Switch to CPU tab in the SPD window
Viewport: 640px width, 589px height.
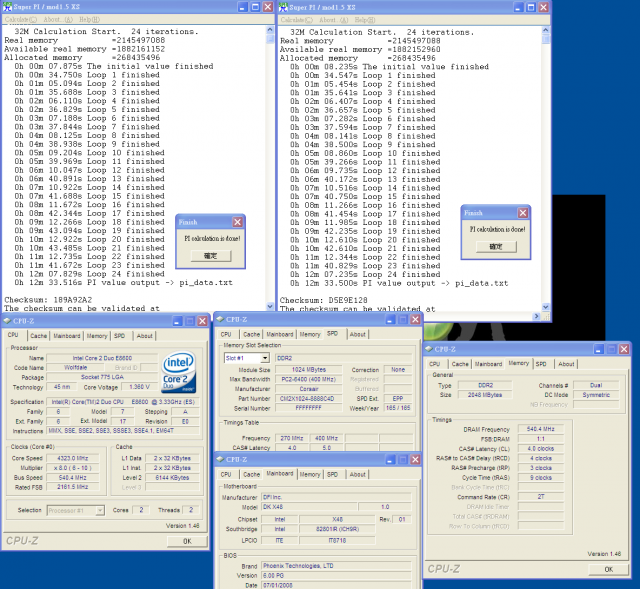coord(226,334)
